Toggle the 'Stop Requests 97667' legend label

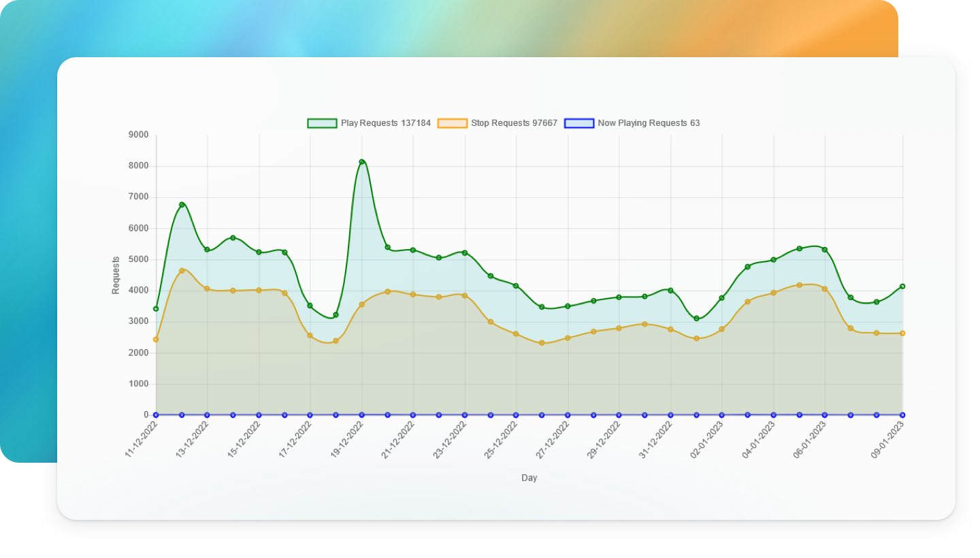pos(514,123)
